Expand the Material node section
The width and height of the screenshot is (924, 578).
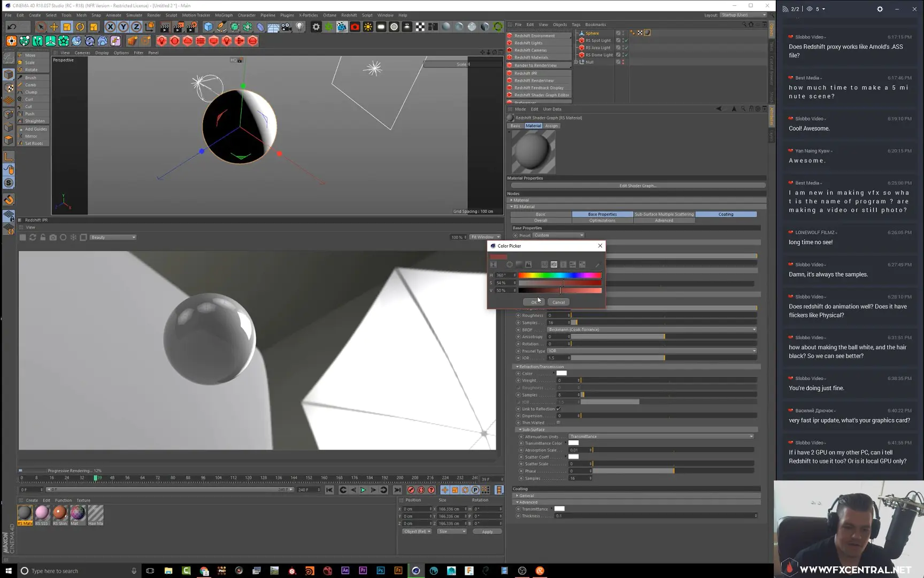[x=512, y=200]
